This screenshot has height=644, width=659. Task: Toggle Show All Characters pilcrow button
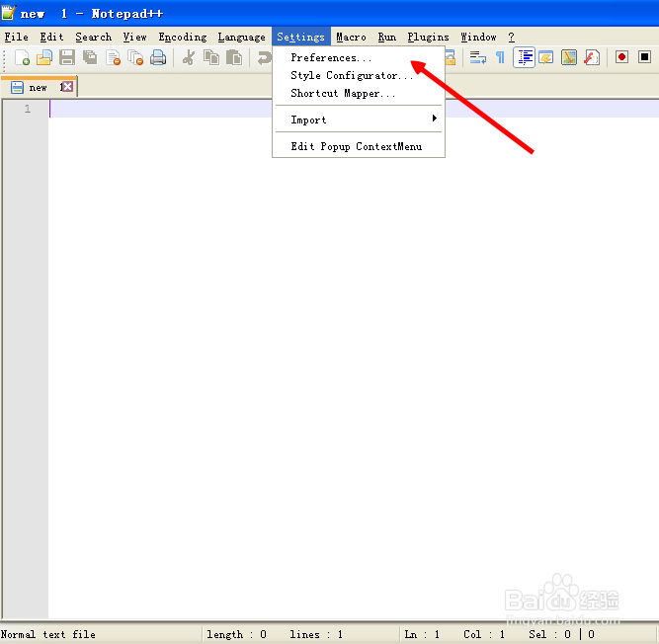(500, 57)
